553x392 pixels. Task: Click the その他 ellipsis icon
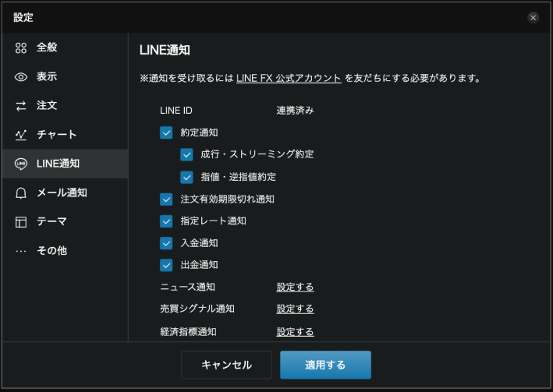click(x=21, y=251)
